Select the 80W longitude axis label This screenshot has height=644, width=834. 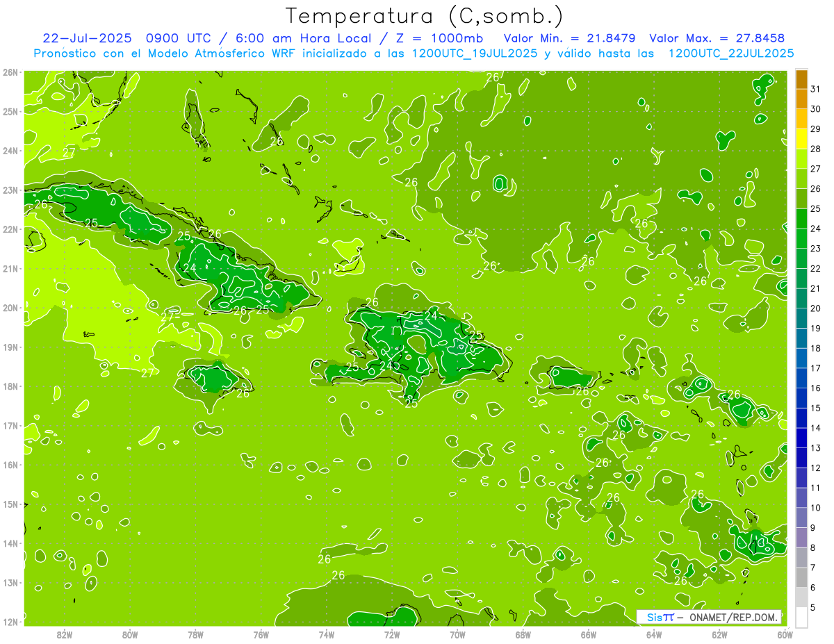[129, 634]
